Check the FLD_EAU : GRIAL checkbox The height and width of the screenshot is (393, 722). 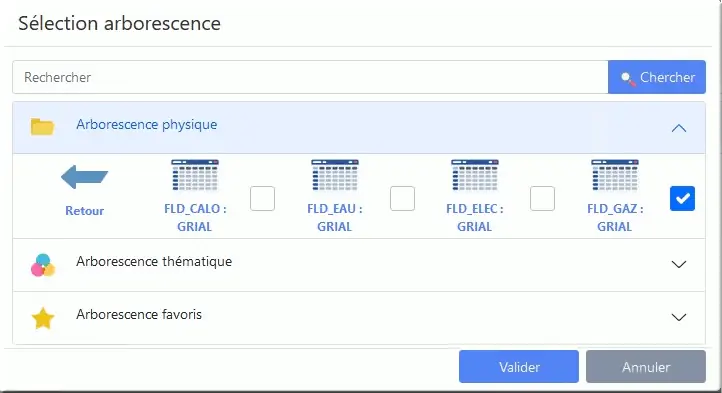[402, 199]
